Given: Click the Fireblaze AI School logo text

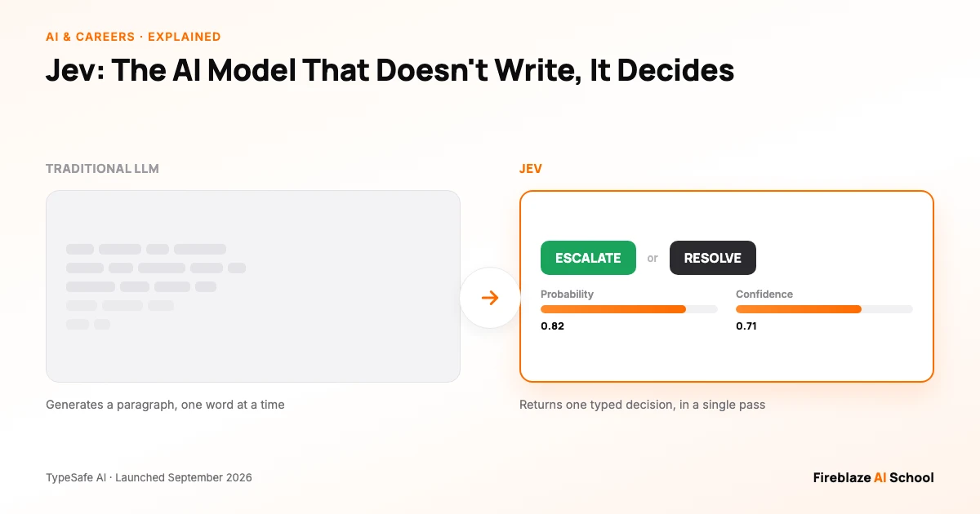Looking at the screenshot, I should [x=873, y=477].
